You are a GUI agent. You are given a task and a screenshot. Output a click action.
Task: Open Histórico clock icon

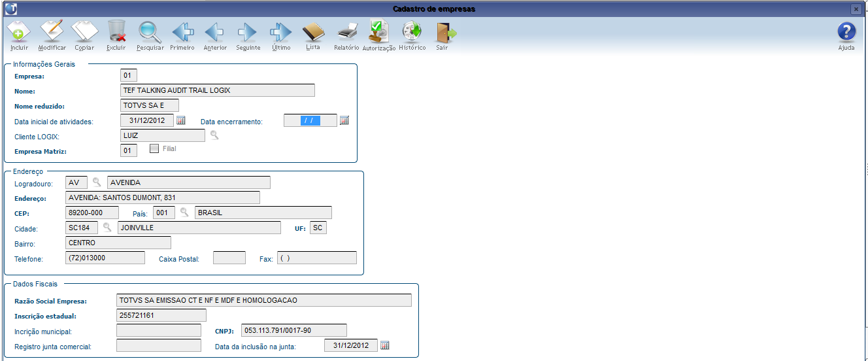pos(412,31)
